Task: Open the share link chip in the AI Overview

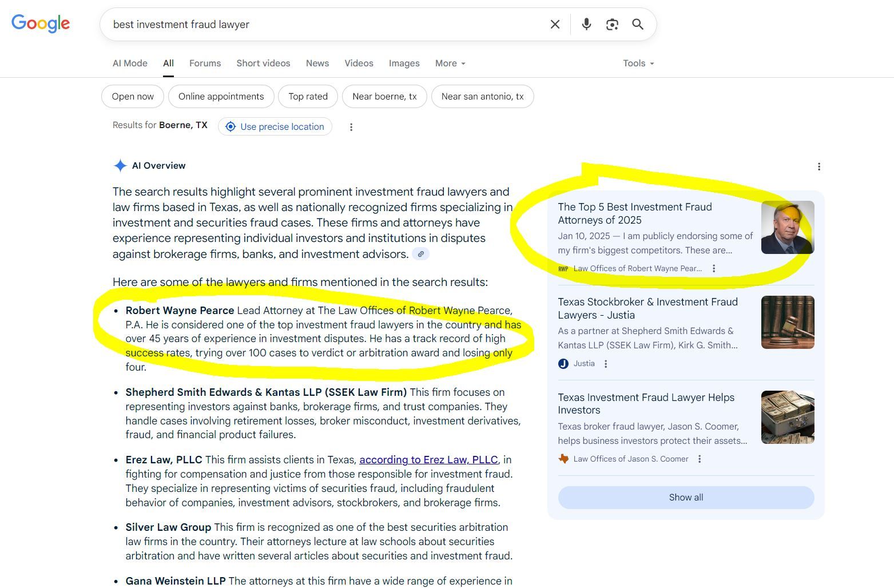Action: [421, 254]
